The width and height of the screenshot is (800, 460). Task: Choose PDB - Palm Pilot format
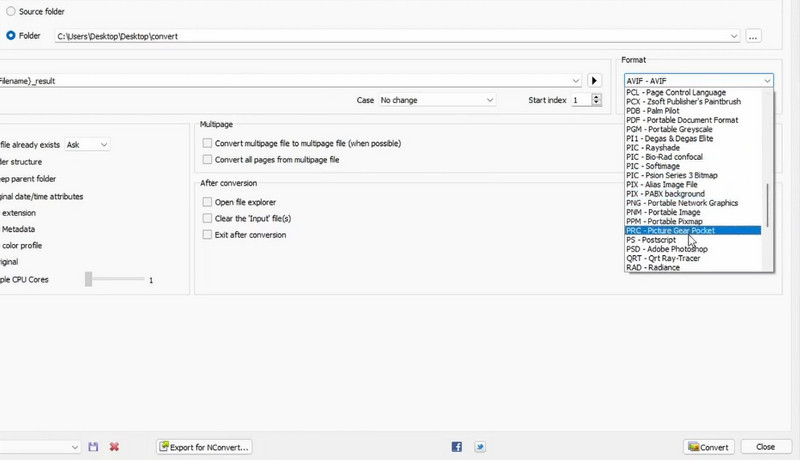pyautogui.click(x=693, y=111)
